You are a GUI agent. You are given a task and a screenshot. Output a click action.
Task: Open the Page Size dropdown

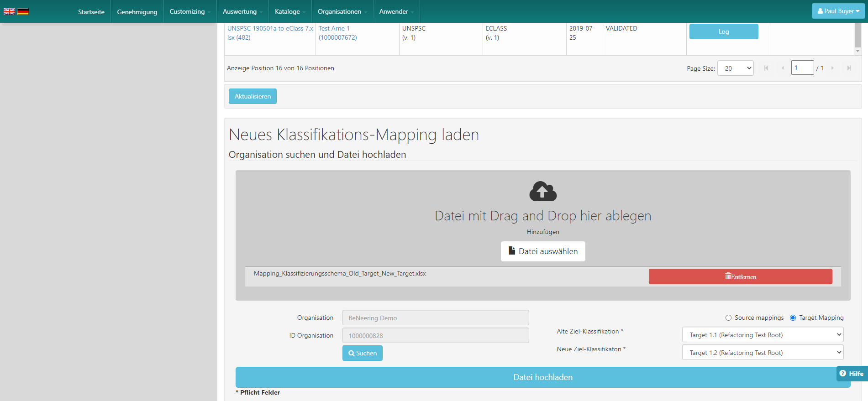[x=735, y=68]
